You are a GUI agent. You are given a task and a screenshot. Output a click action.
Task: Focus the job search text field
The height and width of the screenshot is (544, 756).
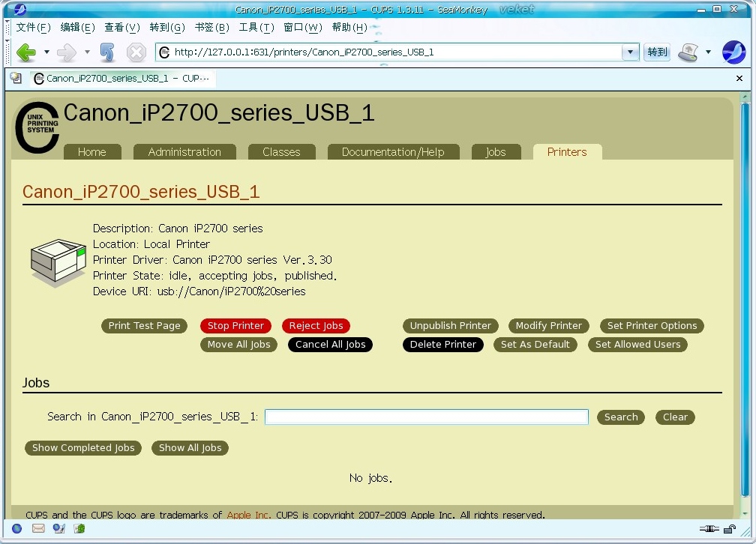pyautogui.click(x=427, y=417)
